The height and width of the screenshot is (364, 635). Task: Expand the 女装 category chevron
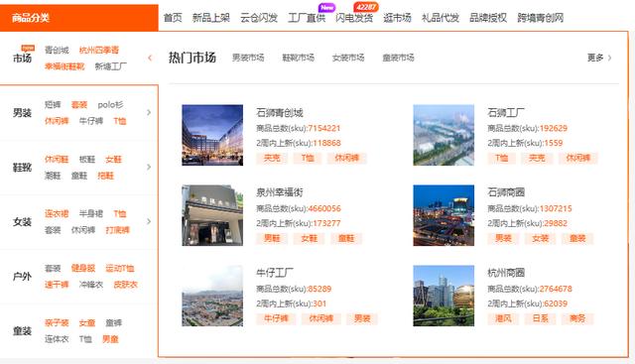[x=149, y=221]
